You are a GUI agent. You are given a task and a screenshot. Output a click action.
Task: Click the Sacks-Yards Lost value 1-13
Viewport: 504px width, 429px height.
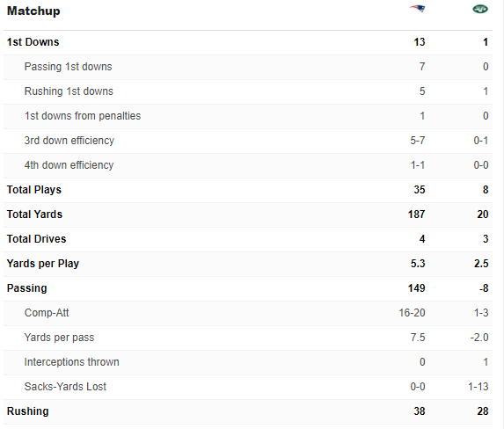[478, 387]
